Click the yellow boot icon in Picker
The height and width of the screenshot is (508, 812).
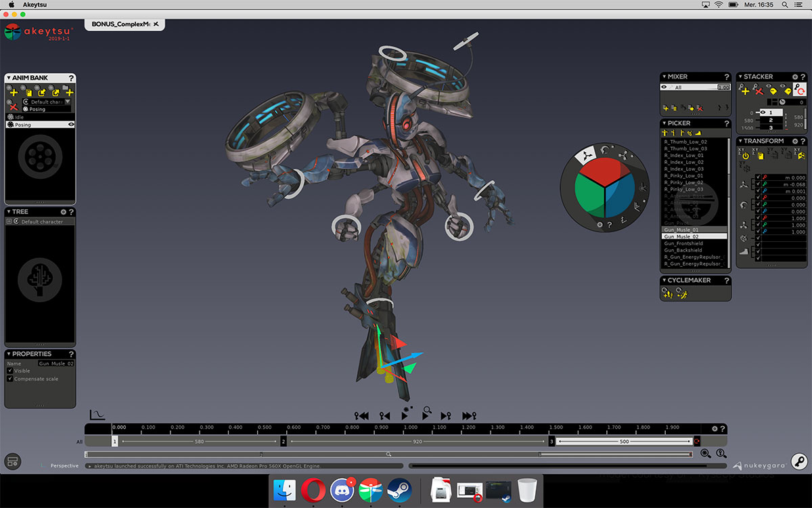click(x=697, y=133)
